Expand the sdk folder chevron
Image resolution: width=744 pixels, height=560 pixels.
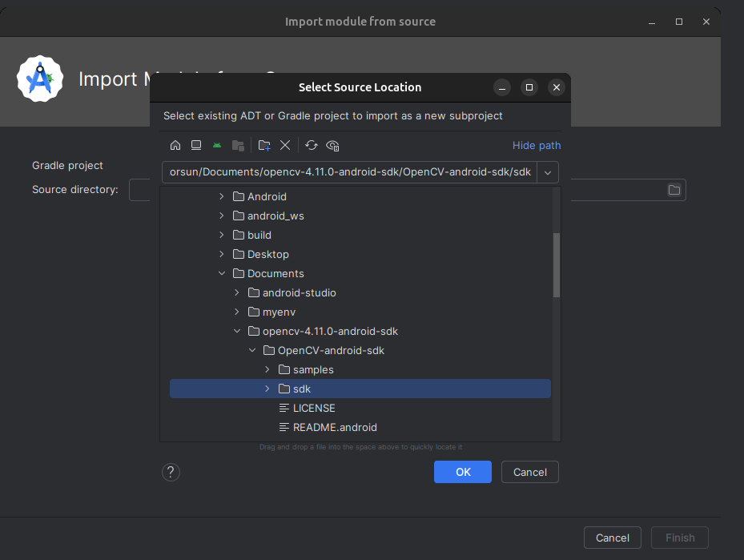[x=267, y=389]
